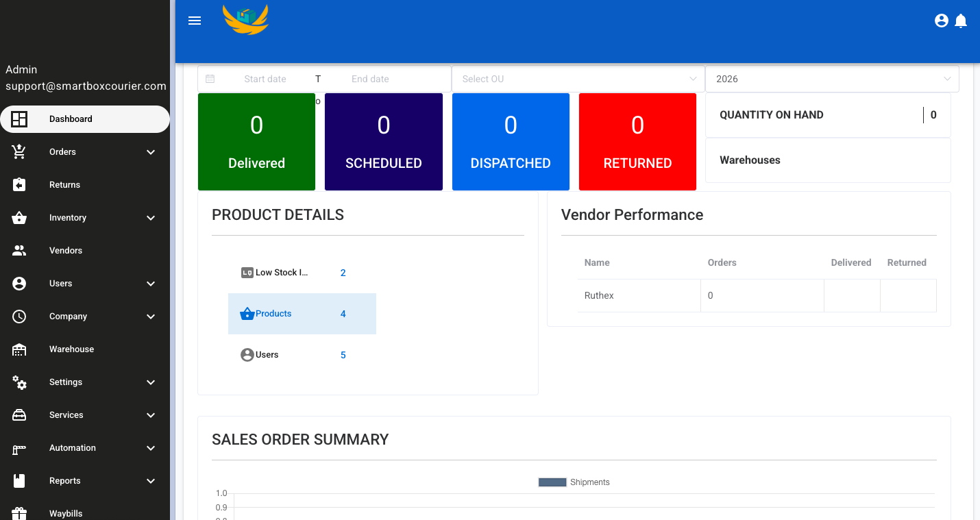Open the calendar icon beside Start date
Screen dimensions: 980x520
point(210,79)
